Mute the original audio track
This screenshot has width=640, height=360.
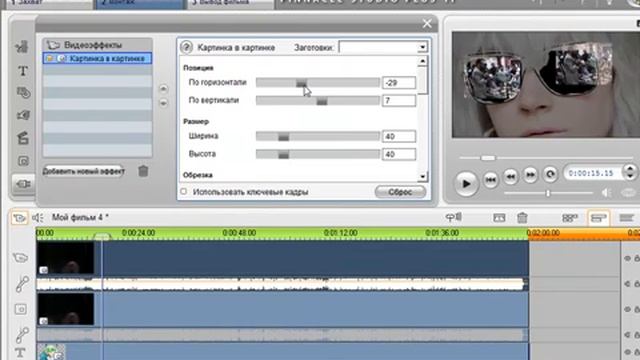point(627,284)
